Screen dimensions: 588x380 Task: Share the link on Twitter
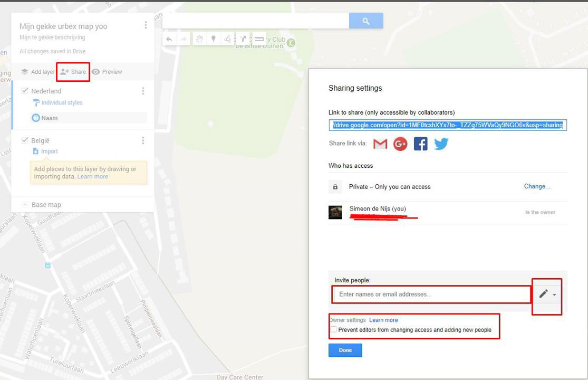pos(441,144)
